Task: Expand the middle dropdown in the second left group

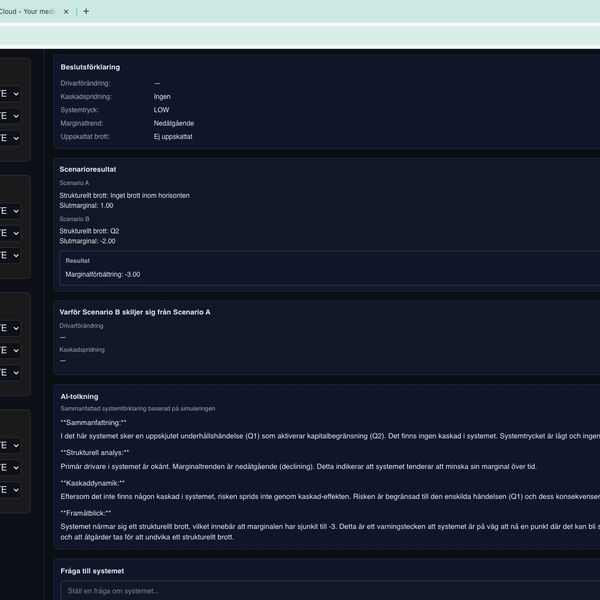Action: 9,233
